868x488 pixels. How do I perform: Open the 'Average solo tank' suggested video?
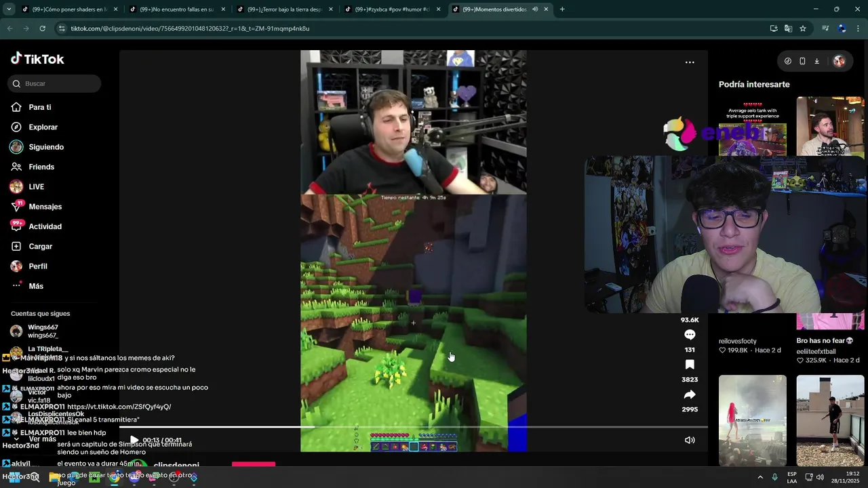[753, 126]
